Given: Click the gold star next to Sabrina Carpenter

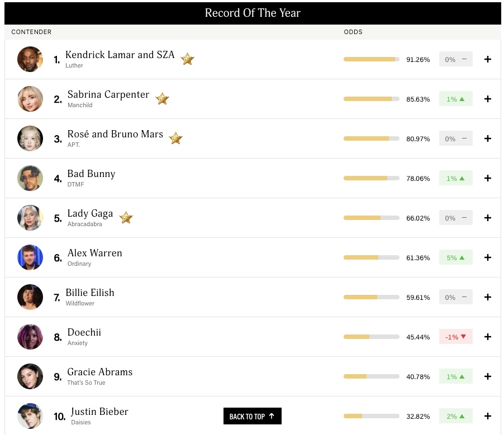Looking at the screenshot, I should tap(162, 98).
